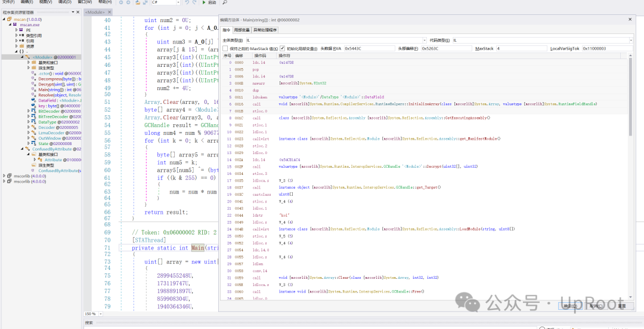This screenshot has height=329, width=644.
Task: Click the ConfusedByAttribute class icon
Action: [27, 149]
